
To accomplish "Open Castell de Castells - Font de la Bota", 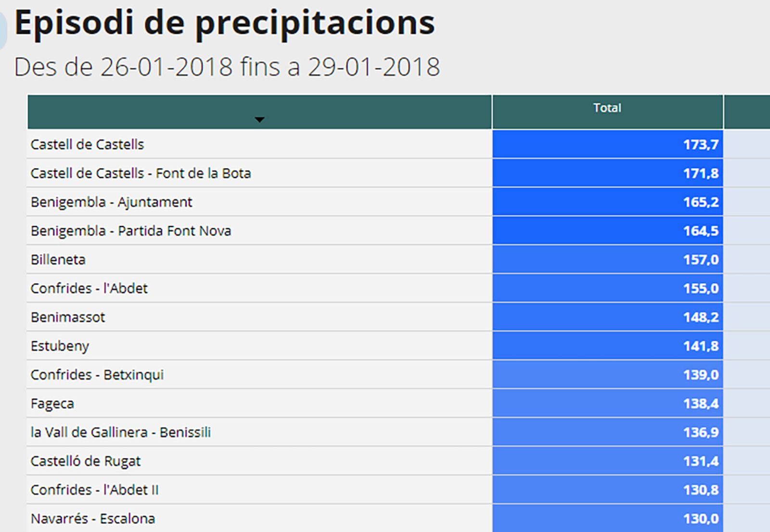I will (141, 173).
